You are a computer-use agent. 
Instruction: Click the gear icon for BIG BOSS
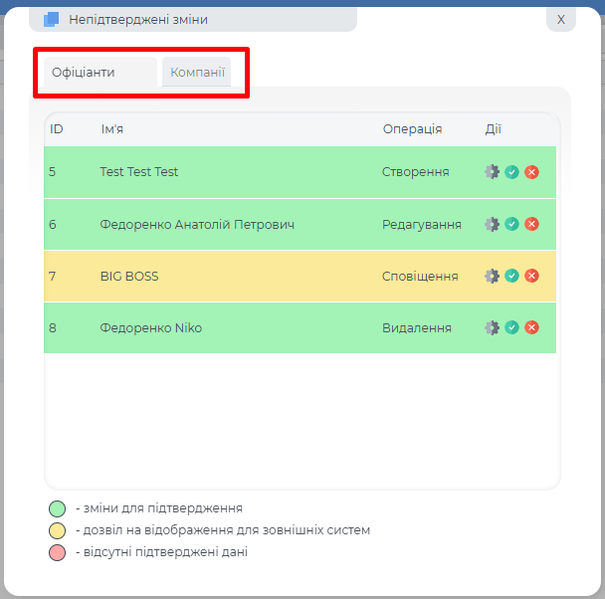(491, 276)
